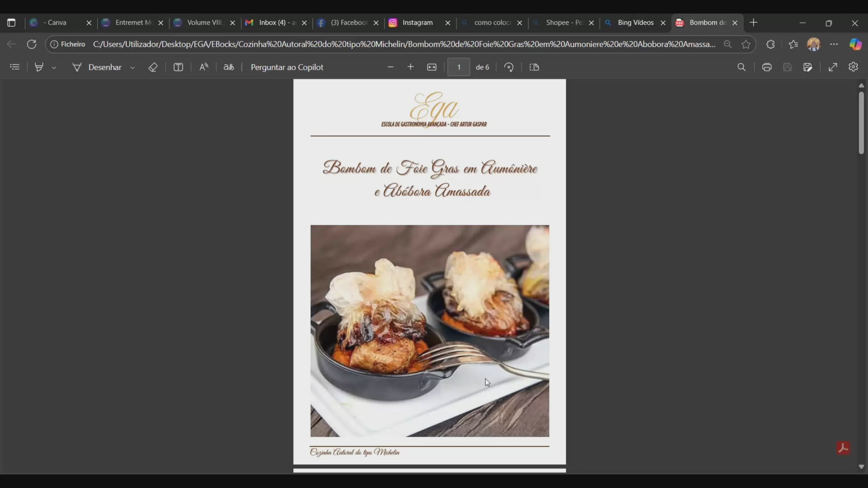This screenshot has height=488, width=868.
Task: Switch to two-page view mode
Action: [x=534, y=67]
